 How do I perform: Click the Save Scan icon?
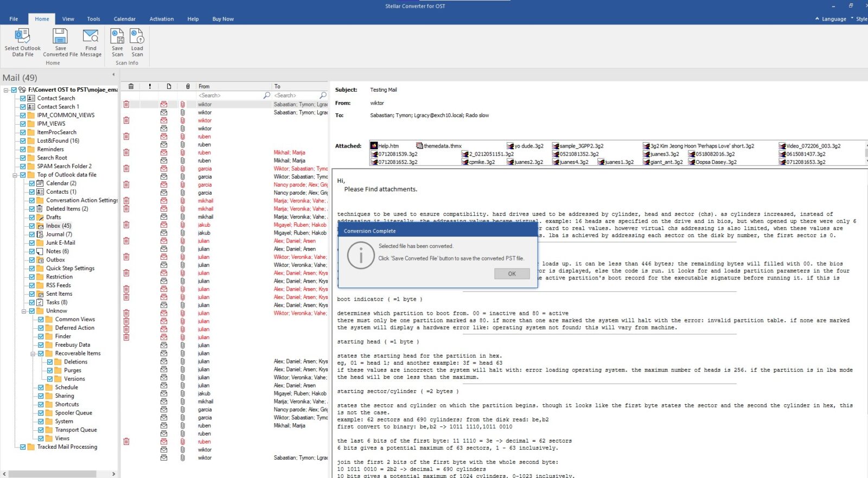(117, 37)
